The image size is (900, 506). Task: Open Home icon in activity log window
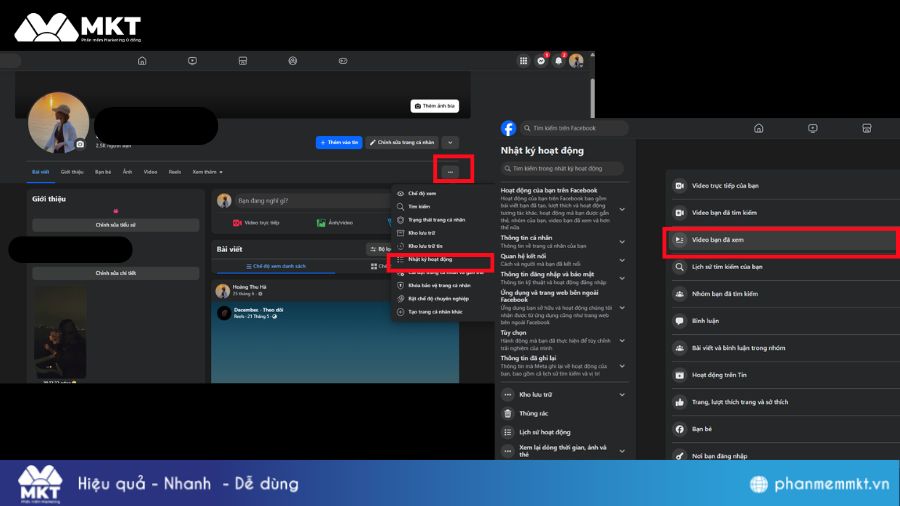click(x=758, y=128)
